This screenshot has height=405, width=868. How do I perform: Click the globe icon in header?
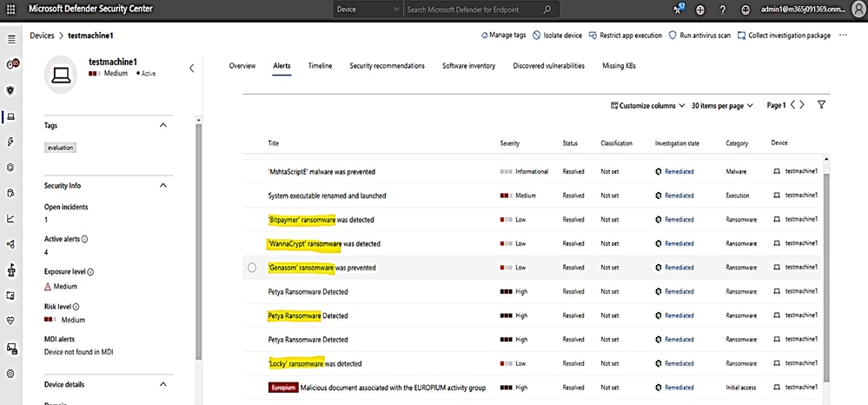[x=701, y=10]
